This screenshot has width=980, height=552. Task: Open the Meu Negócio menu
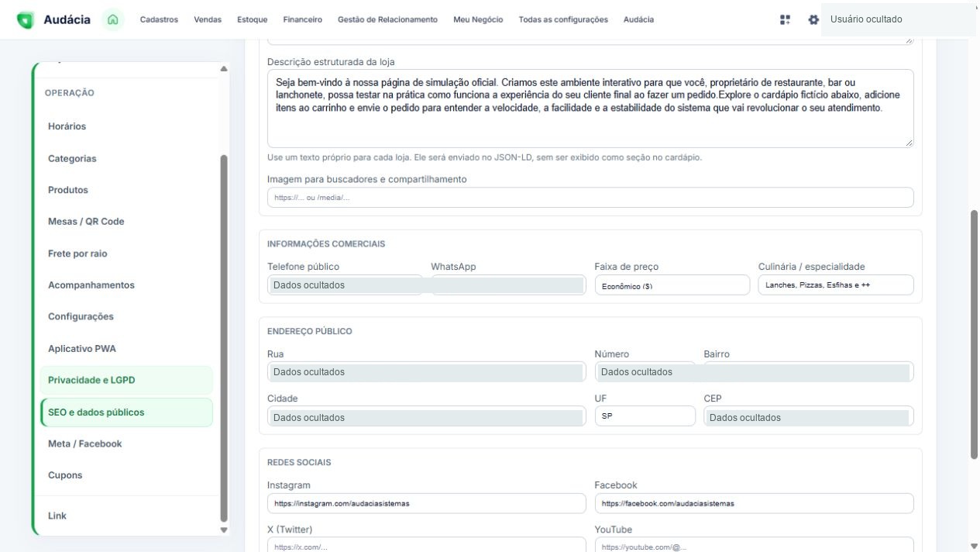(478, 19)
